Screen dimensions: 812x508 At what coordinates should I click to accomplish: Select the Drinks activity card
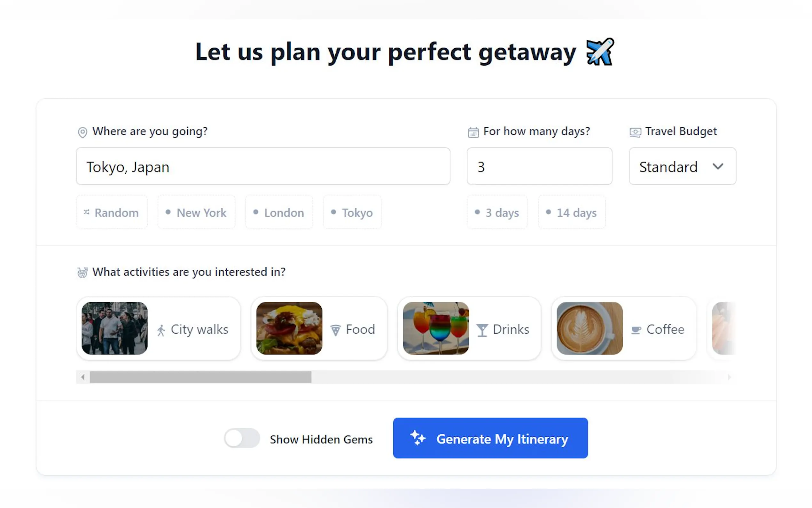[x=469, y=328]
